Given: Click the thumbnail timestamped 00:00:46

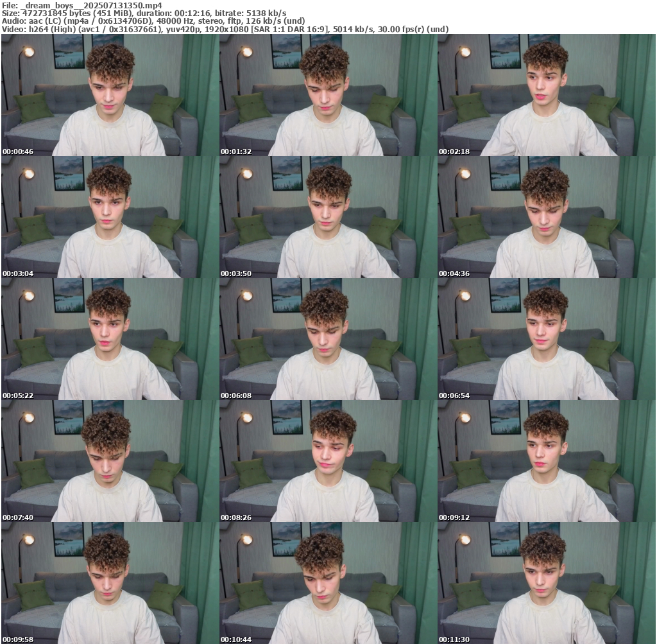Looking at the screenshot, I should click(x=110, y=95).
